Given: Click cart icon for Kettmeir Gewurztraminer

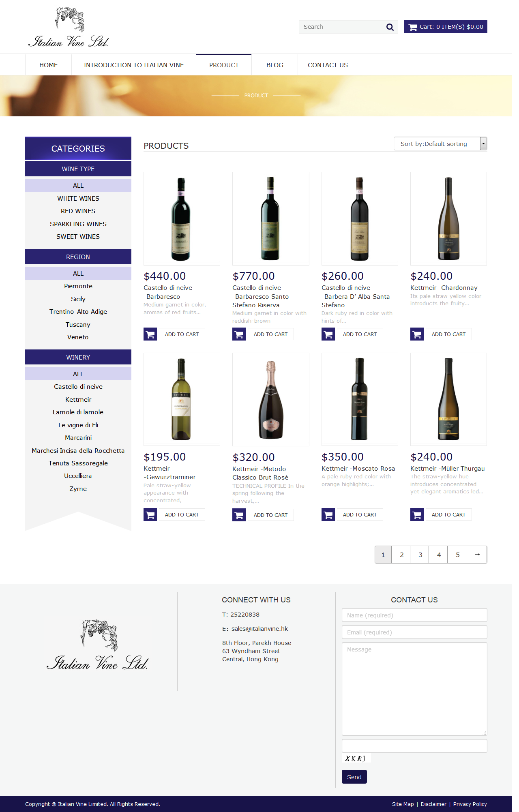Looking at the screenshot, I should 150,514.
